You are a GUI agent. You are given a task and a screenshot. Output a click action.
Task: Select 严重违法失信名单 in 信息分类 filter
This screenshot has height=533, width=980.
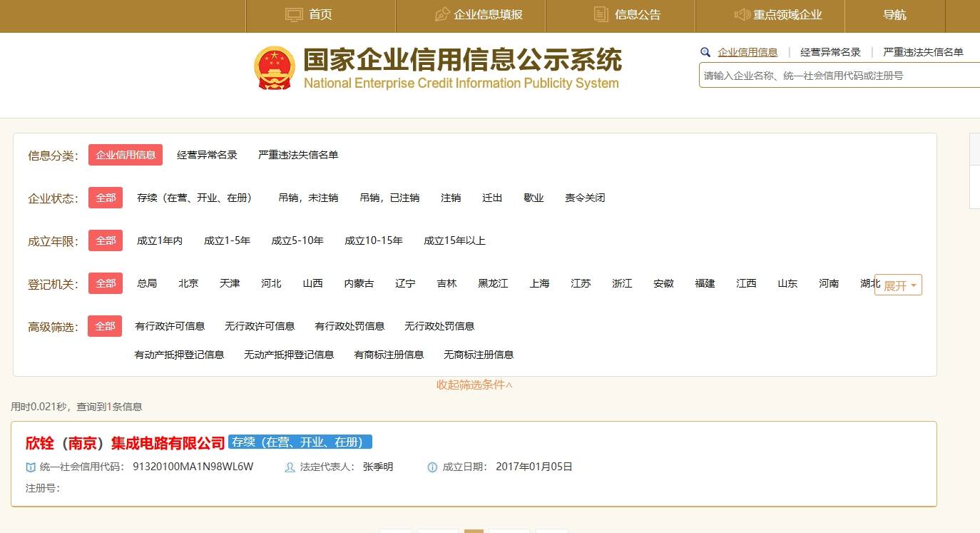(x=298, y=155)
